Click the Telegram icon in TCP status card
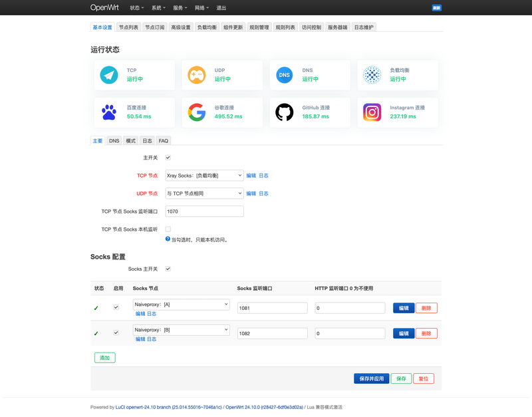The height and width of the screenshot is (417, 532). (x=109, y=75)
